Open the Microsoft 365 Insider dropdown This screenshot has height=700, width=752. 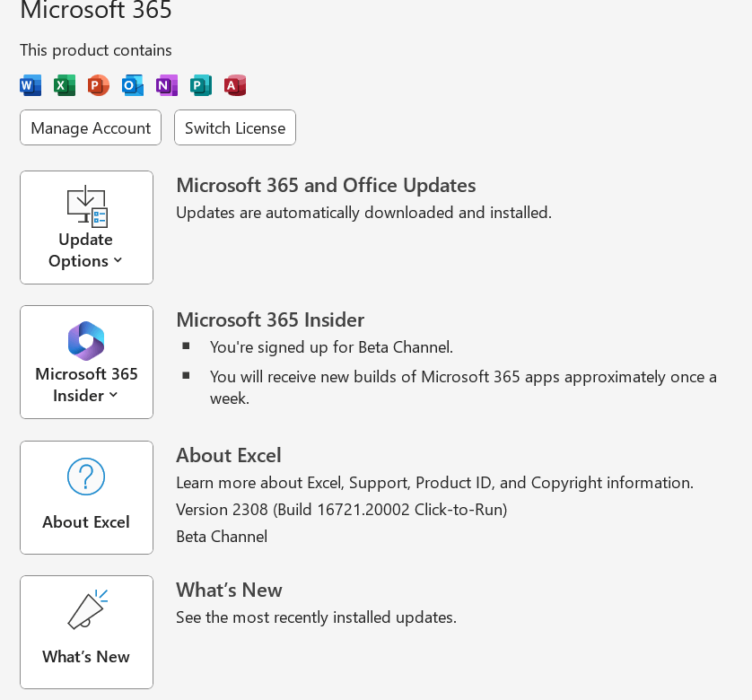[86, 363]
